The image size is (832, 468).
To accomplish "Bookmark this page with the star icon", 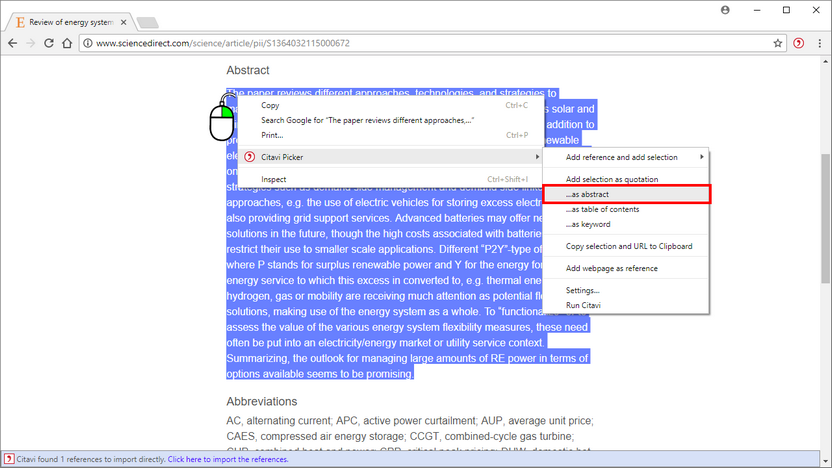I will pos(777,44).
